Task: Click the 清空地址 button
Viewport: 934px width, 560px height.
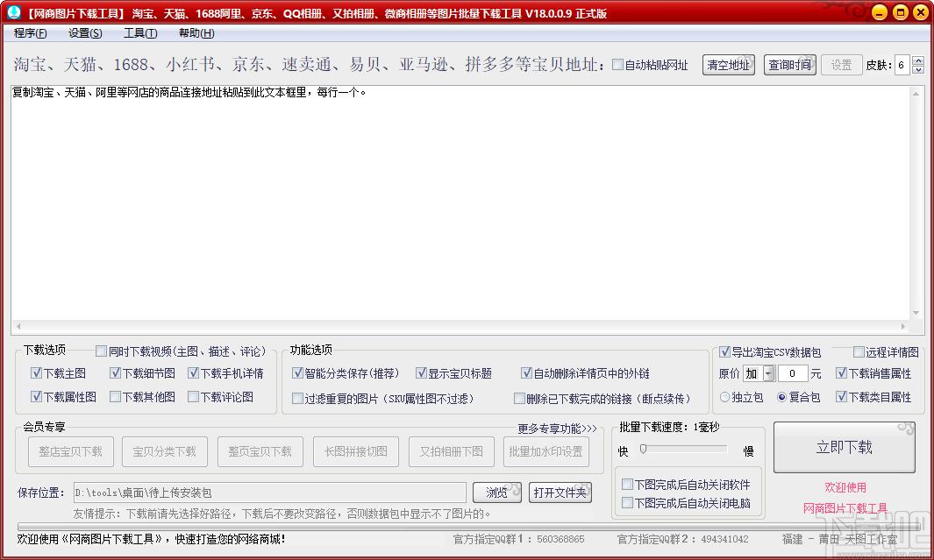Action: 729,65
